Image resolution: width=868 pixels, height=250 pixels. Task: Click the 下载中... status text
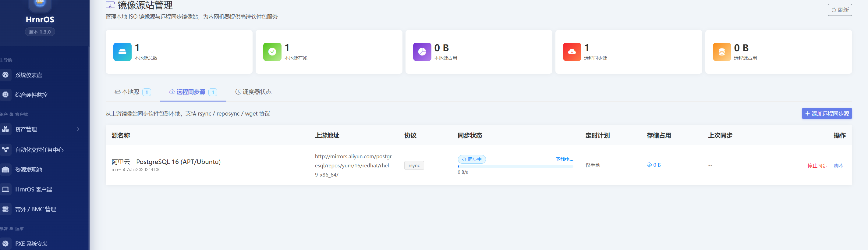[x=565, y=159]
